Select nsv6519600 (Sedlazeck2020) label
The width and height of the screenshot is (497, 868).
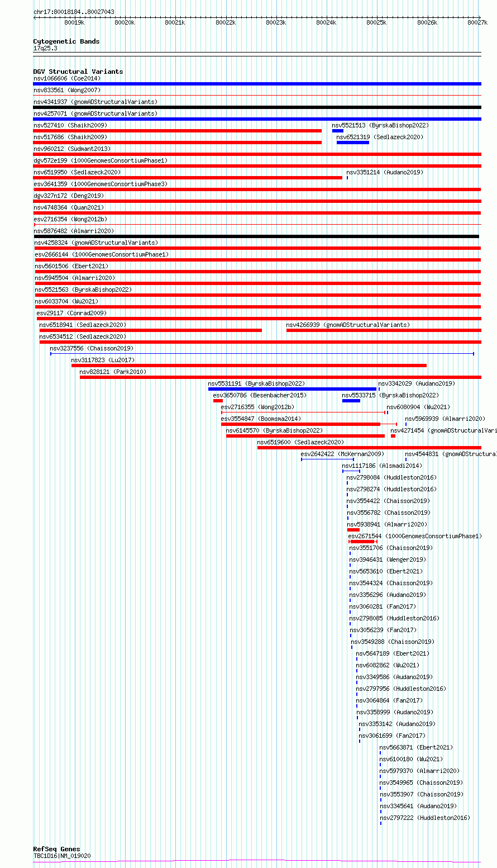[301, 442]
